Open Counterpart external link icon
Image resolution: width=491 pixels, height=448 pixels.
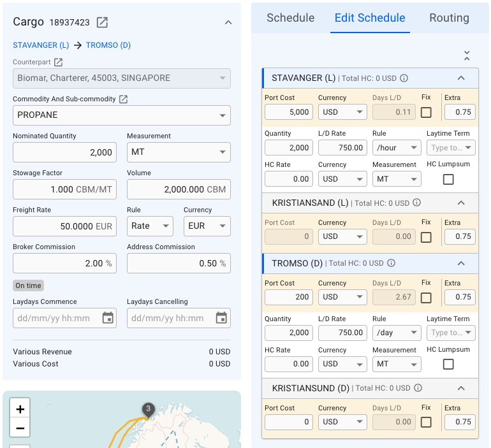coord(58,62)
